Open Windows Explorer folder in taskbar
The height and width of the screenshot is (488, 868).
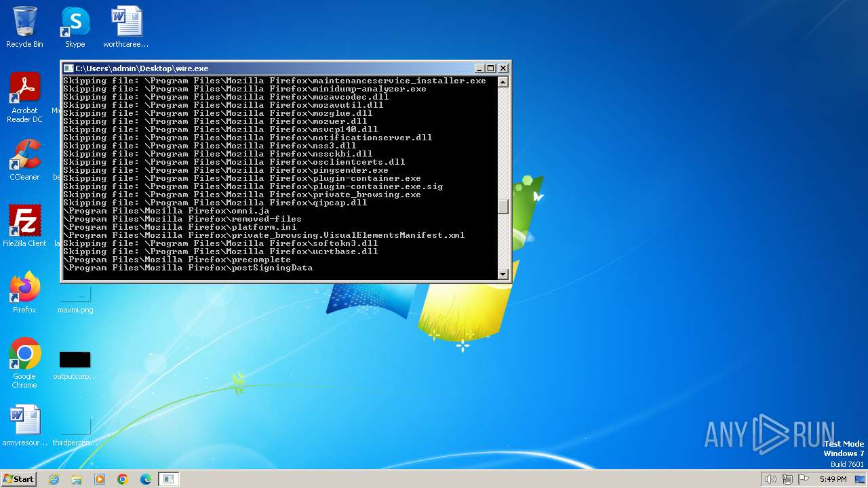[77, 479]
